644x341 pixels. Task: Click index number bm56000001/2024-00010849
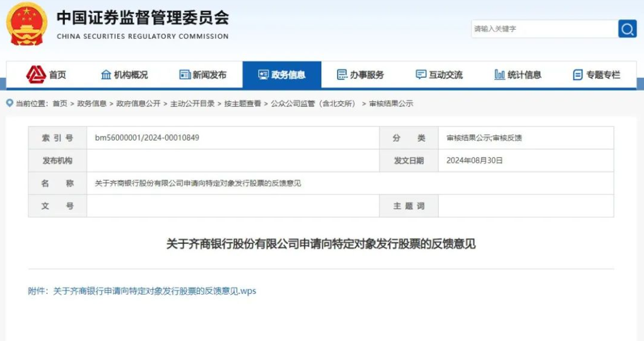click(147, 138)
